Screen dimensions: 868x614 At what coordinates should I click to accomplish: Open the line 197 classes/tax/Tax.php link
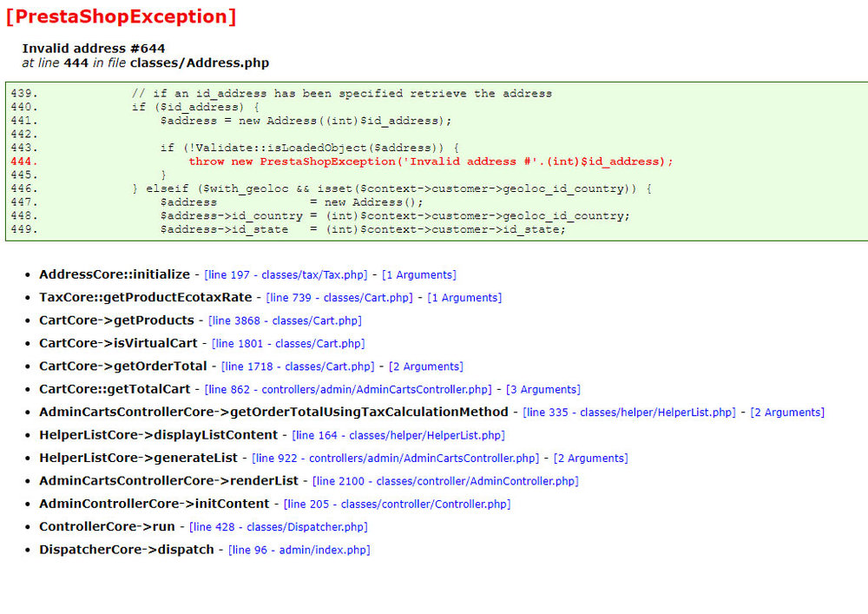coord(286,275)
